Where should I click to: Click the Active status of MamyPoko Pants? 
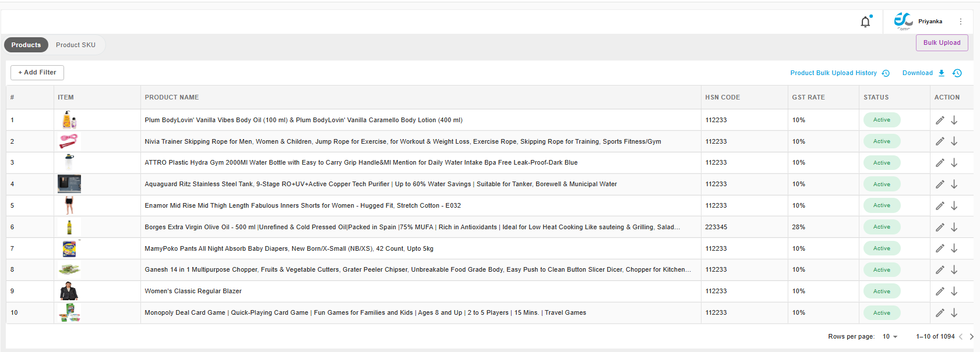pos(882,248)
